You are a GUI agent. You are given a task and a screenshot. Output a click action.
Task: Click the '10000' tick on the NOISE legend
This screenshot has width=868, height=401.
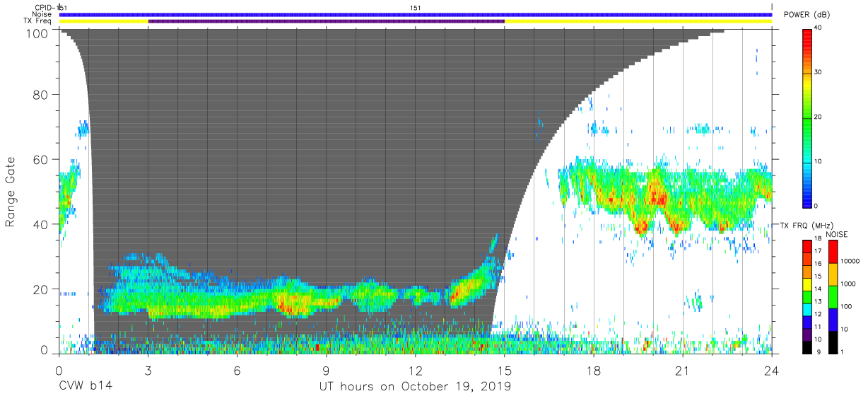850,261
